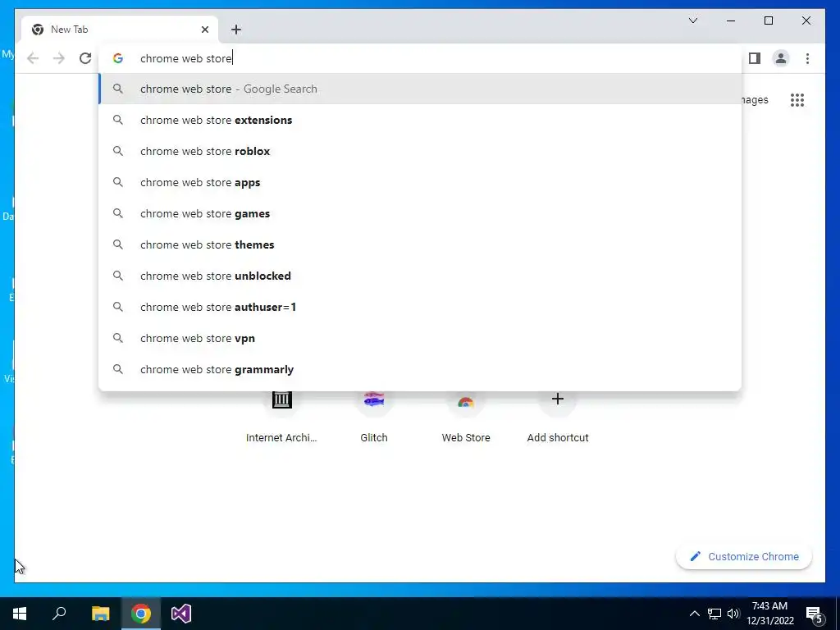Open the Google apps grid
The width and height of the screenshot is (840, 630).
point(797,99)
